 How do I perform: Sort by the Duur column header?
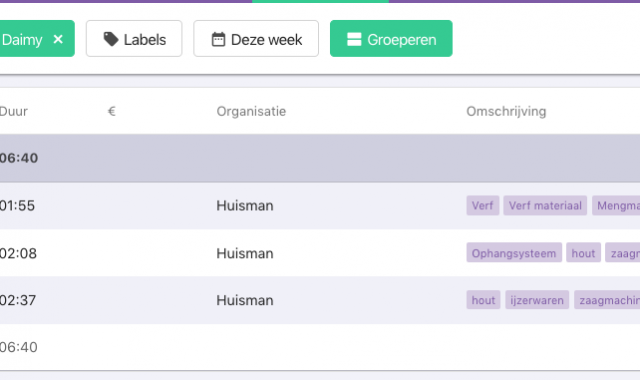(13, 111)
